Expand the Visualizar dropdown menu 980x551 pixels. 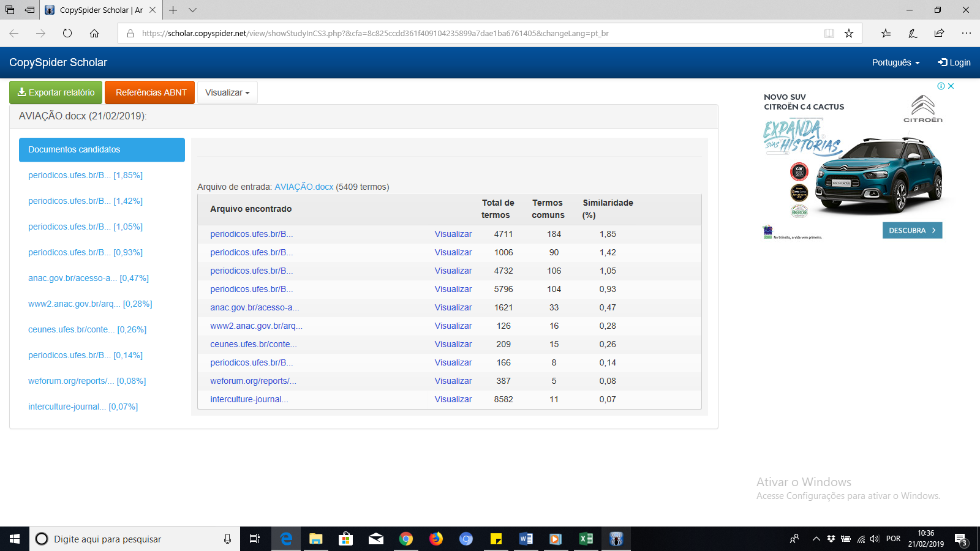coord(227,92)
